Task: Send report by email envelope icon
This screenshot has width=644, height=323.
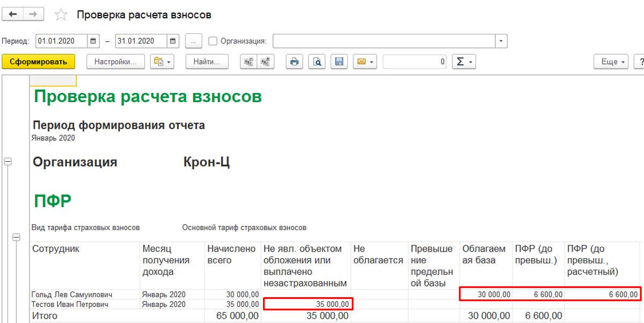Action: 365,62
